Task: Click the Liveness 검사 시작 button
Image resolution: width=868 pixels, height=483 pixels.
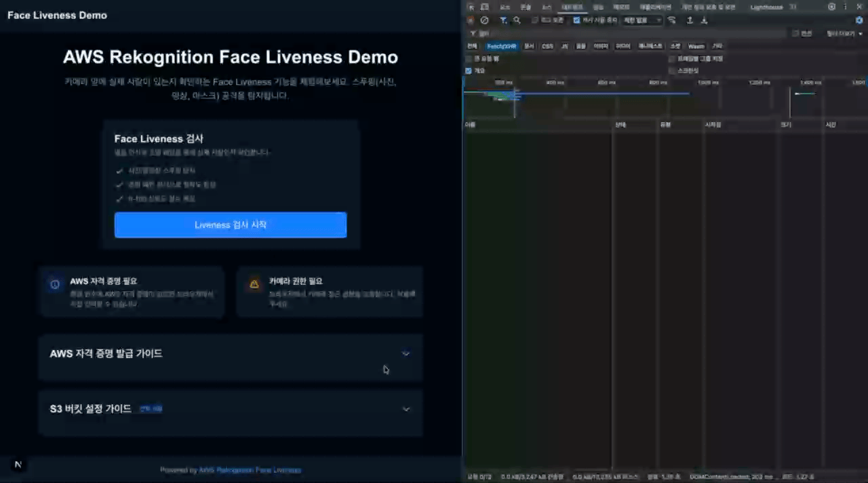Action: click(231, 225)
